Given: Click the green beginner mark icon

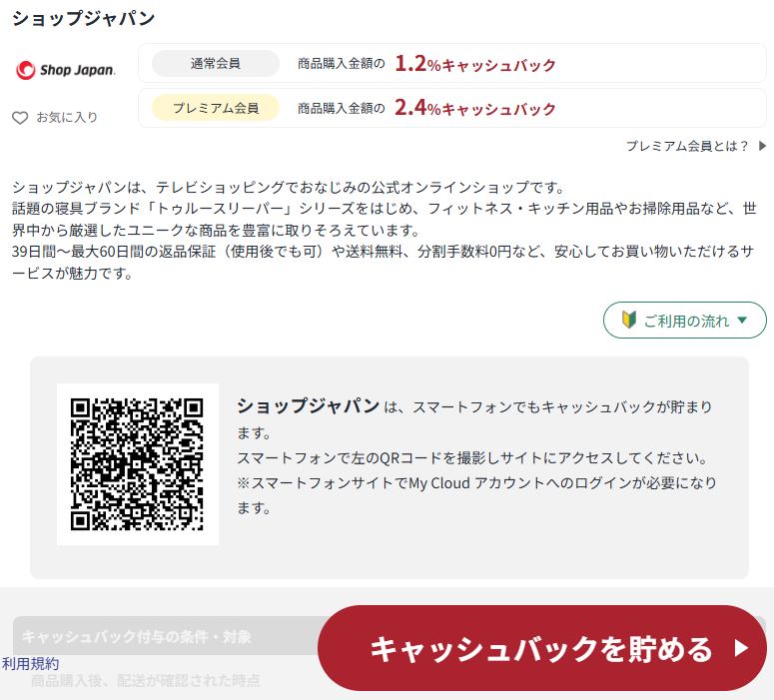Looking at the screenshot, I should coord(628,321).
